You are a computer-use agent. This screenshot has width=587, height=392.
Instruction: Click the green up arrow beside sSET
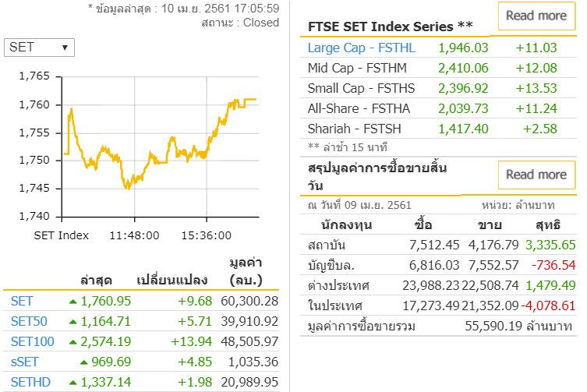[x=86, y=362]
